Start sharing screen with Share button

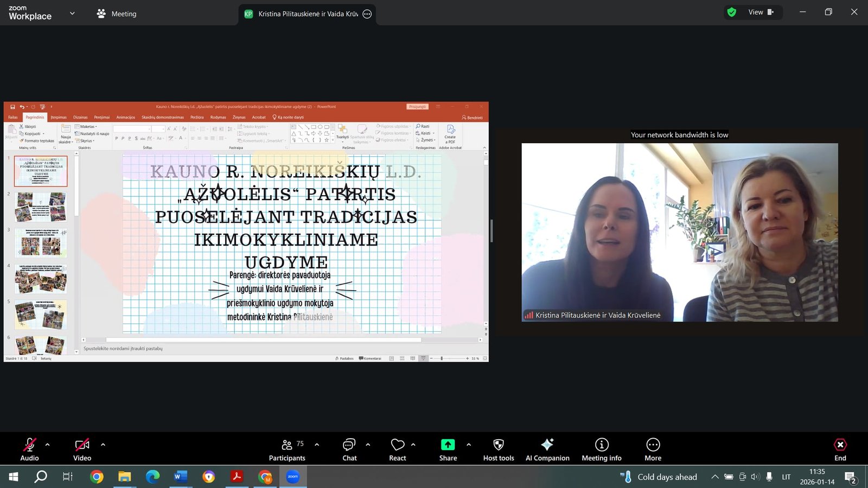click(448, 450)
